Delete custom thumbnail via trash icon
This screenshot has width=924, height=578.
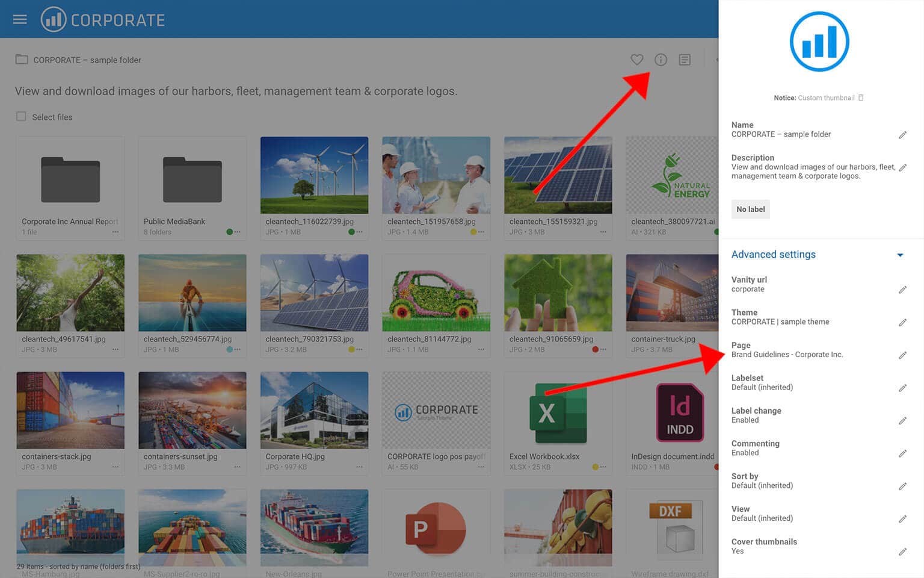861,98
